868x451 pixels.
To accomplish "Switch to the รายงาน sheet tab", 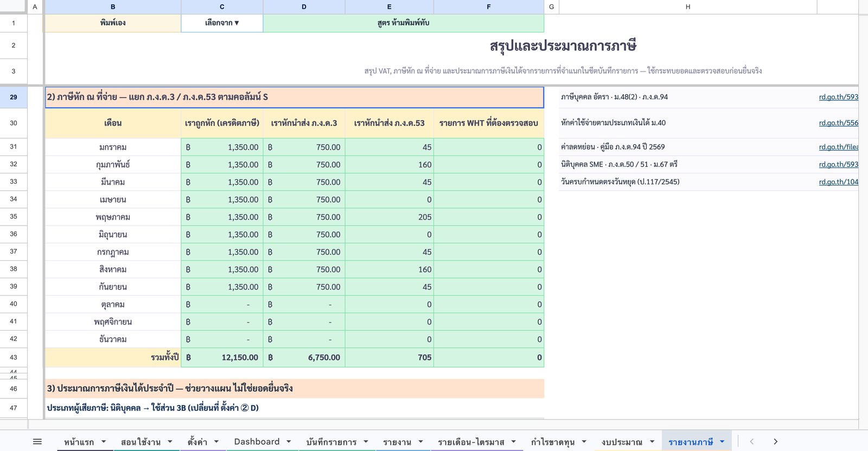I will pos(397,442).
